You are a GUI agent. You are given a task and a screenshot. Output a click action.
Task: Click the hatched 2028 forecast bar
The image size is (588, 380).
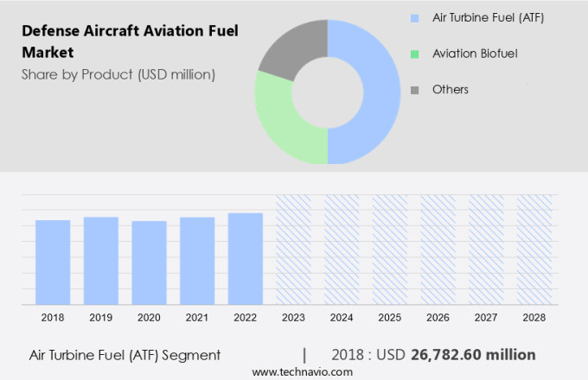tap(534, 250)
